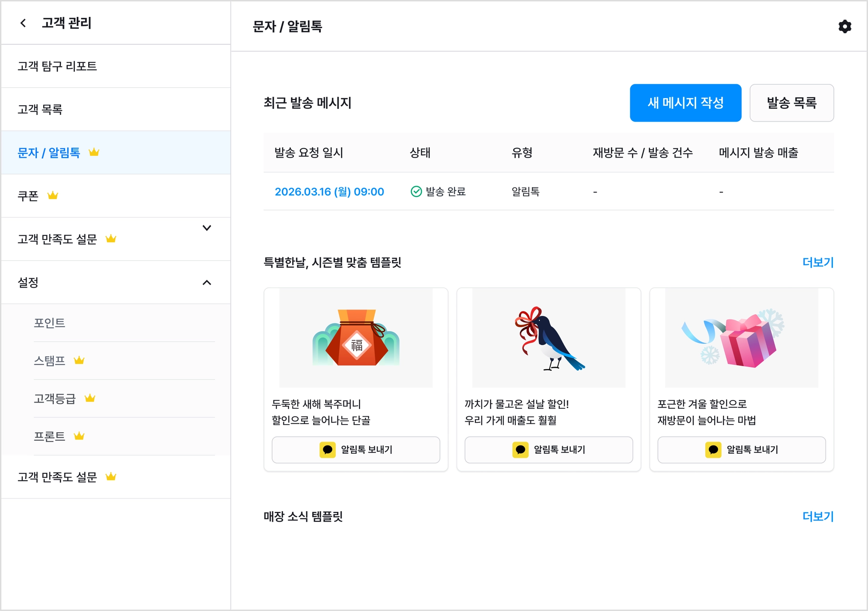
Task: Open the 발송 목록 button
Action: (791, 103)
